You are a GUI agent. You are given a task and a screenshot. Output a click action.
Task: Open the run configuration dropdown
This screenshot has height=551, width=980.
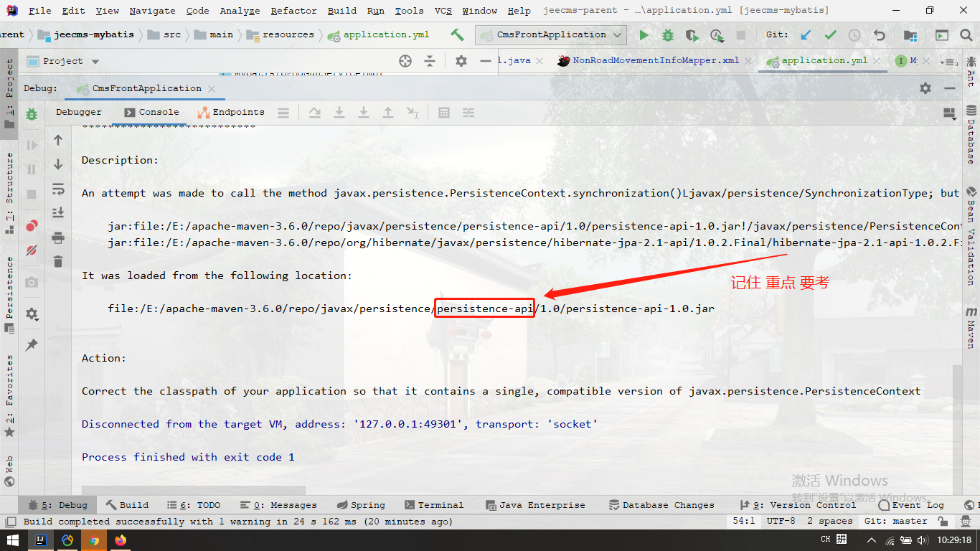551,34
